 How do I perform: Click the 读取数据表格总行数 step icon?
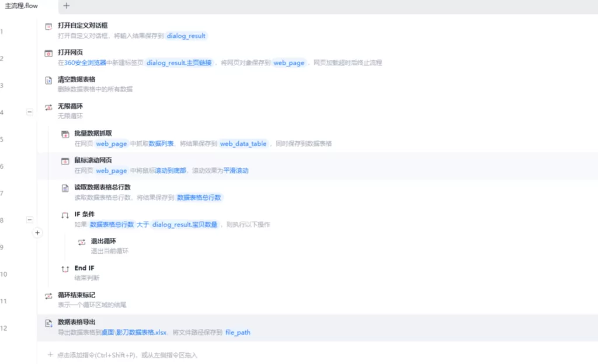click(64, 187)
